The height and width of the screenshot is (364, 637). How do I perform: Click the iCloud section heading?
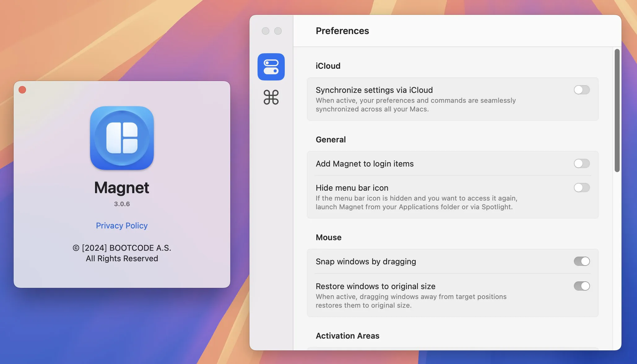[x=328, y=66]
